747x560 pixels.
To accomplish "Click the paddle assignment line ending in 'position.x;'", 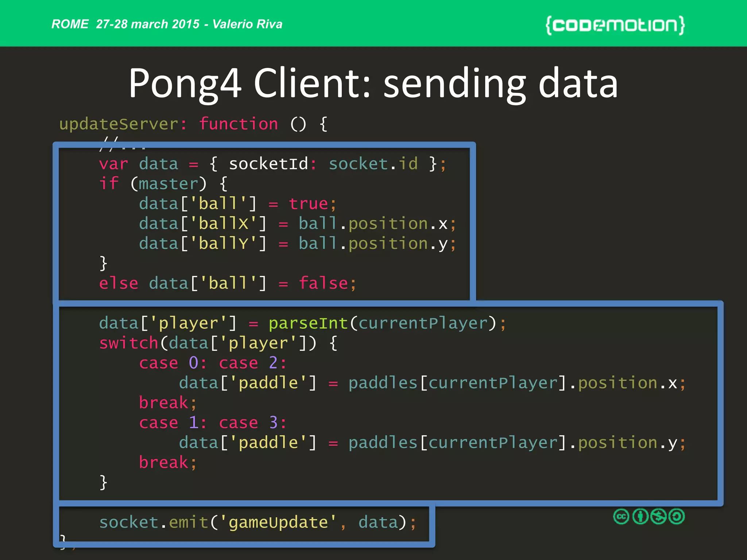I will pyautogui.click(x=432, y=383).
